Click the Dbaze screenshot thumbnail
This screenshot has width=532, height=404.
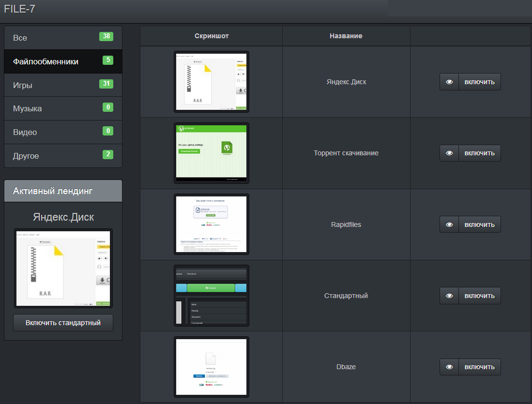pyautogui.click(x=211, y=367)
